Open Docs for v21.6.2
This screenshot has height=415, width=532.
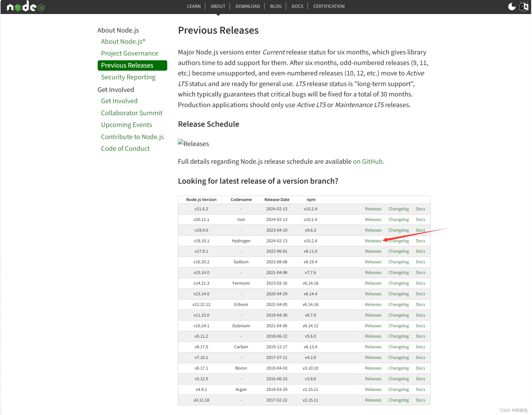420,209
